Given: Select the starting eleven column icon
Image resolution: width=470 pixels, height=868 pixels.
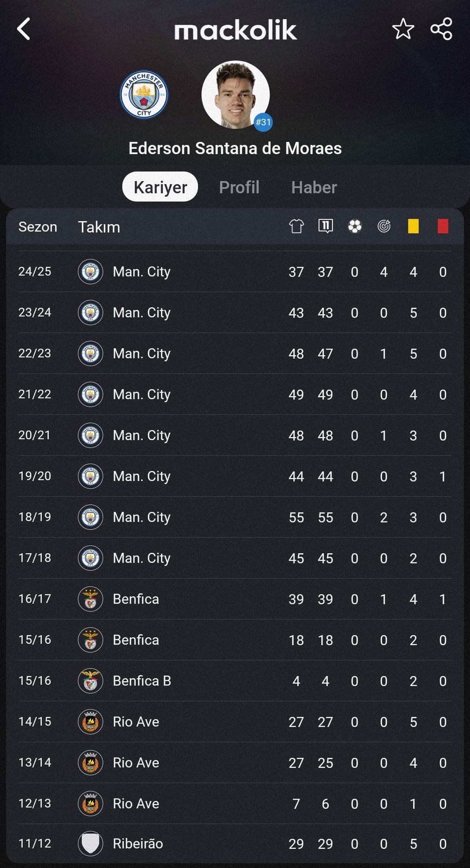Looking at the screenshot, I should click(x=326, y=226).
